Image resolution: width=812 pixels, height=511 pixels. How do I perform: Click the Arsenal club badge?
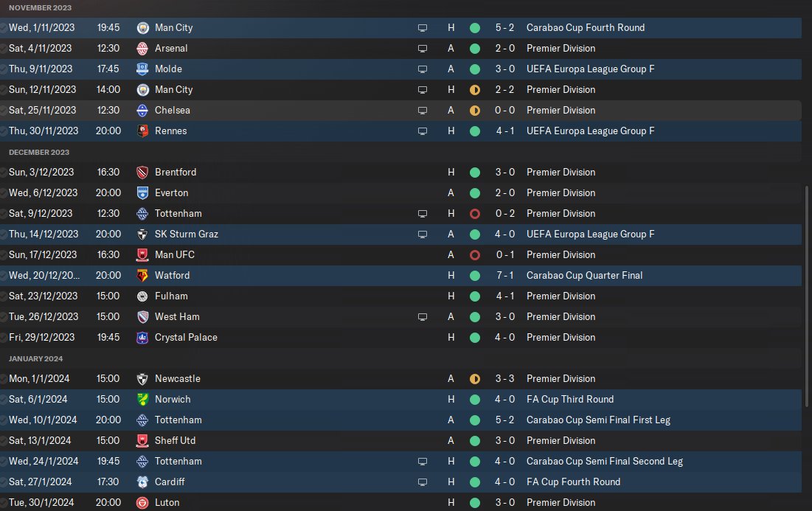pyautogui.click(x=143, y=48)
